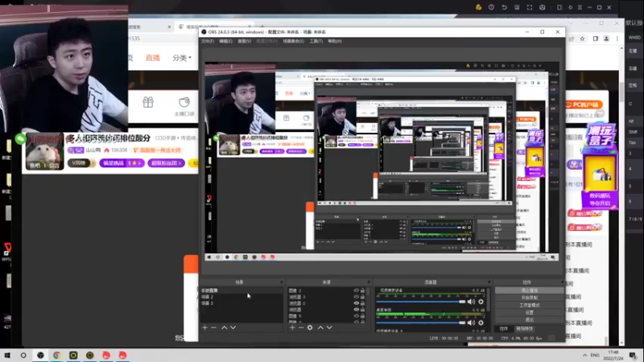Open 直播 link on Huya navigation
The width and height of the screenshot is (644, 362).
pos(153,58)
